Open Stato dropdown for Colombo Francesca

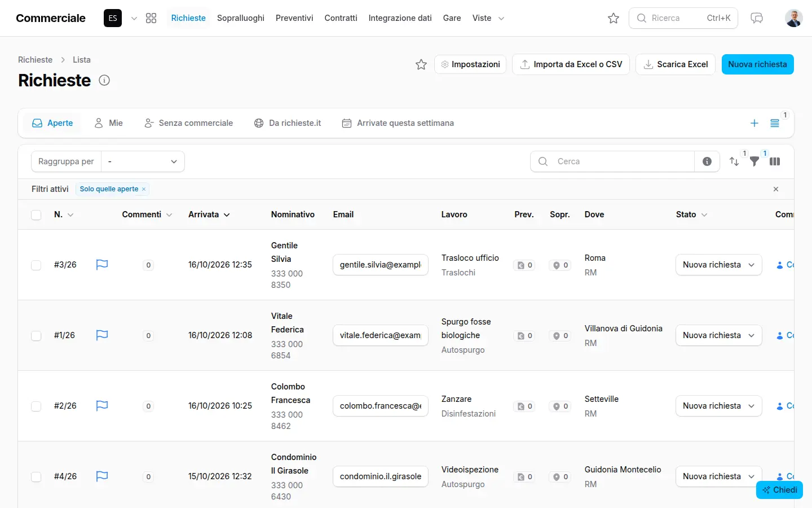pos(719,406)
